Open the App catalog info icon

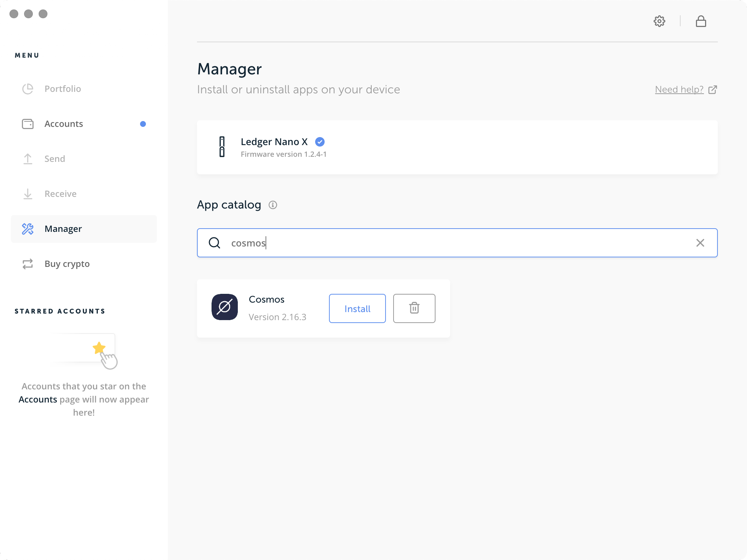pyautogui.click(x=273, y=205)
